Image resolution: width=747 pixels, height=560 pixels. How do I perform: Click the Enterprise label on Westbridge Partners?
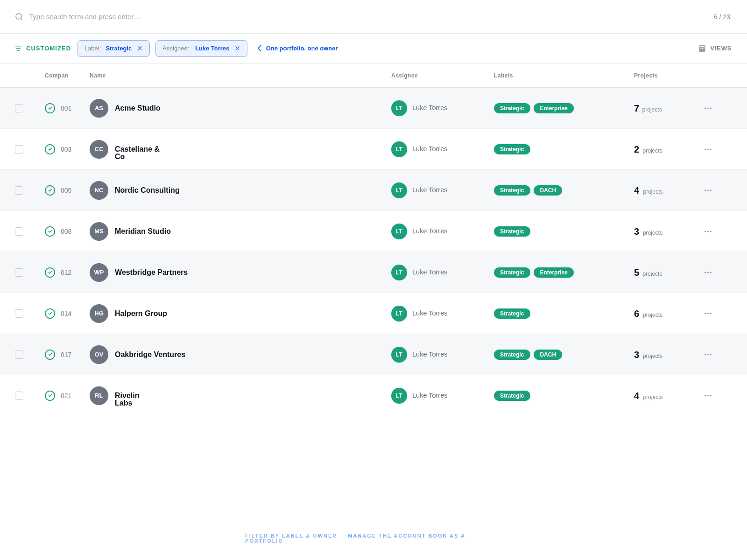[554, 273]
